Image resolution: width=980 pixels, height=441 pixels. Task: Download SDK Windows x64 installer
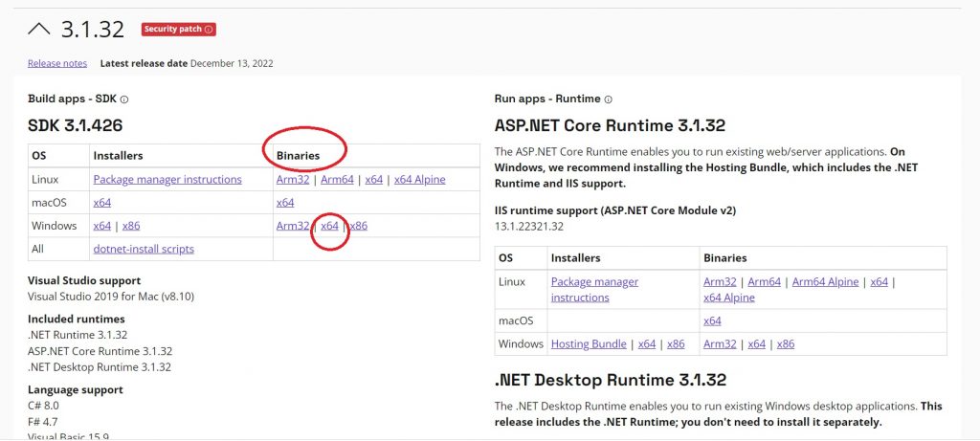(x=101, y=226)
